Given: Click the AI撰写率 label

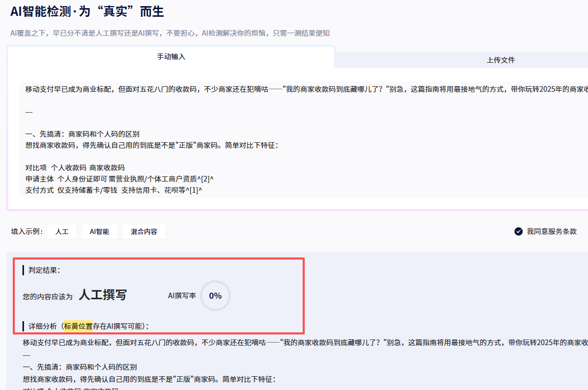Looking at the screenshot, I should pyautogui.click(x=182, y=296).
